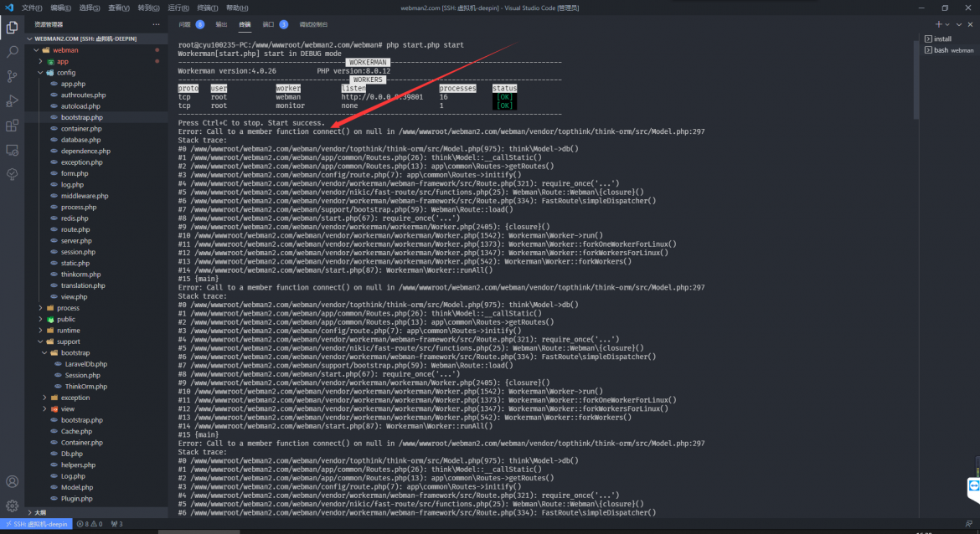Collapse the WEBMAN2.COM workspace root
This screenshot has width=980, height=534.
pyautogui.click(x=29, y=39)
